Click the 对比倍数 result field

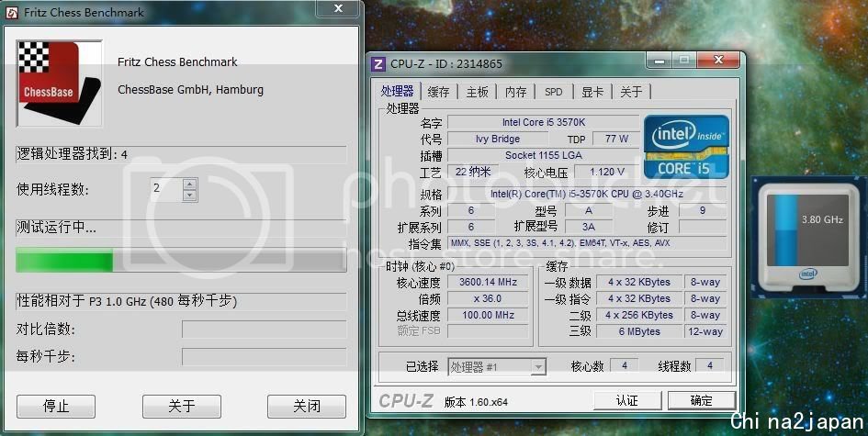pyautogui.click(x=264, y=330)
